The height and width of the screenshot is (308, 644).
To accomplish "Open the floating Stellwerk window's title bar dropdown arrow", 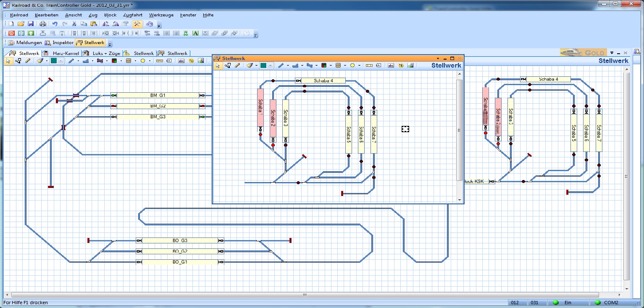I will pos(438,58).
